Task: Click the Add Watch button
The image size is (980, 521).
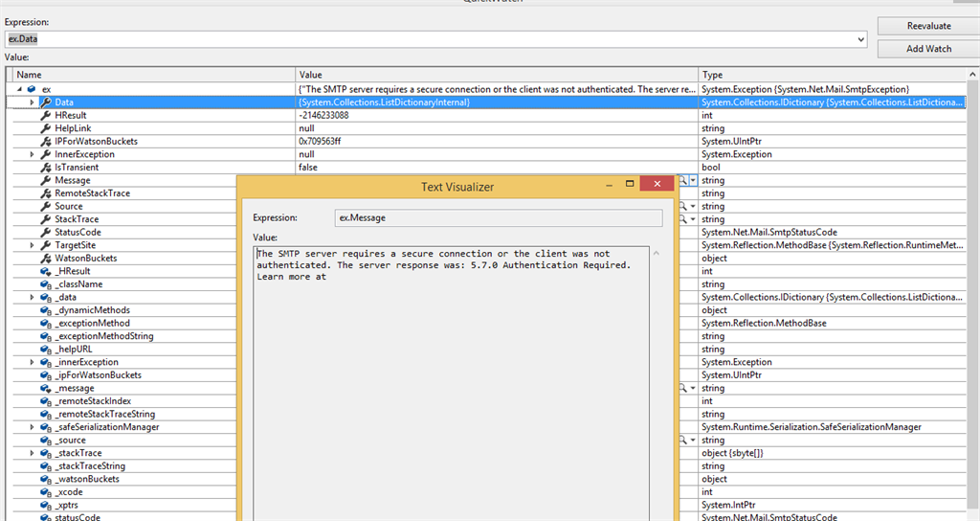Action: (928, 48)
